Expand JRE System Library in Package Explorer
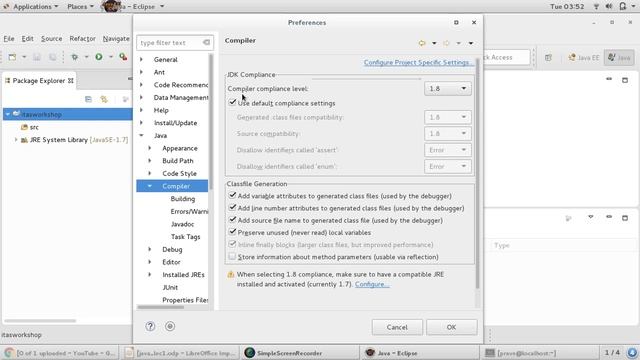Image resolution: width=640 pixels, height=360 pixels. point(16,140)
